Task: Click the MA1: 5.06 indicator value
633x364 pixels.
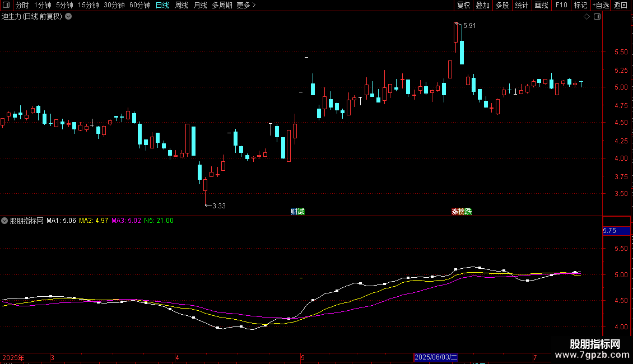Action: (61, 221)
